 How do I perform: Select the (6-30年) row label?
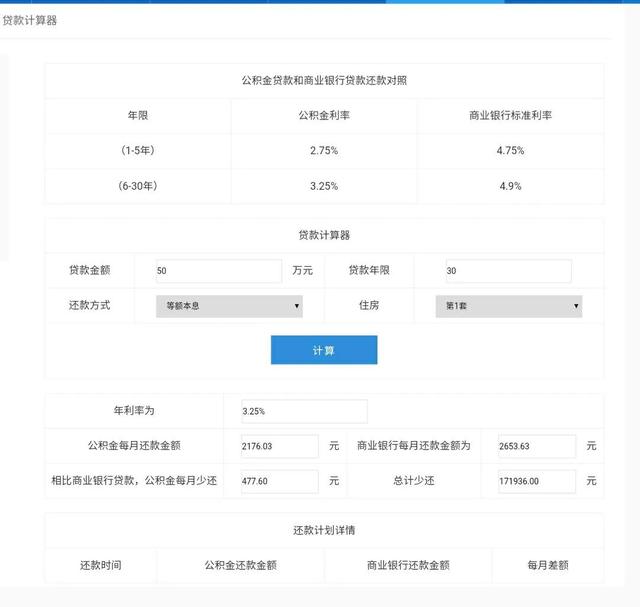(x=137, y=185)
